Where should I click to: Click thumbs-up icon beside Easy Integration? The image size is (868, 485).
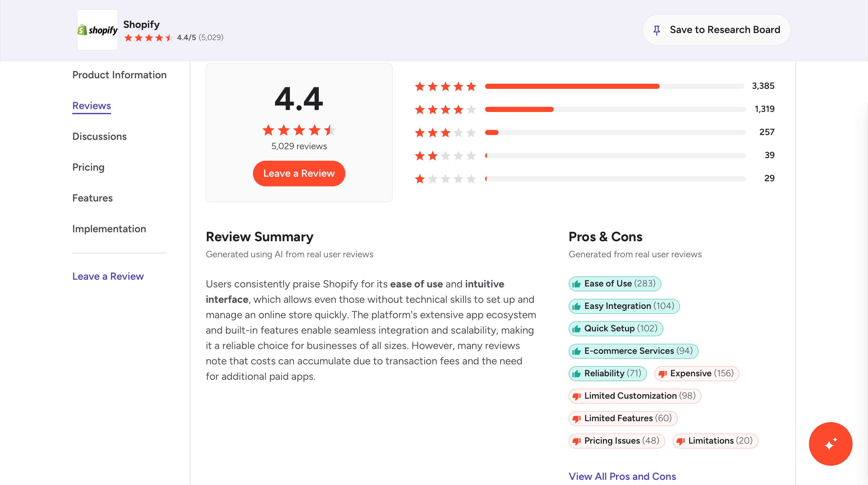click(x=577, y=307)
